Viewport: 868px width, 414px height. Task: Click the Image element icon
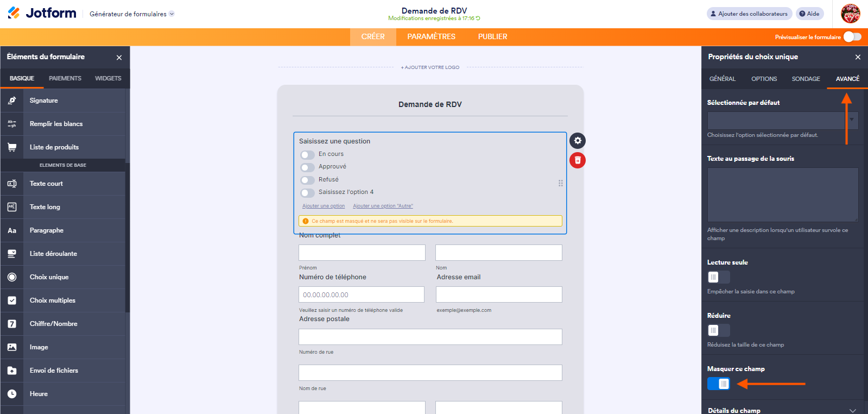12,347
